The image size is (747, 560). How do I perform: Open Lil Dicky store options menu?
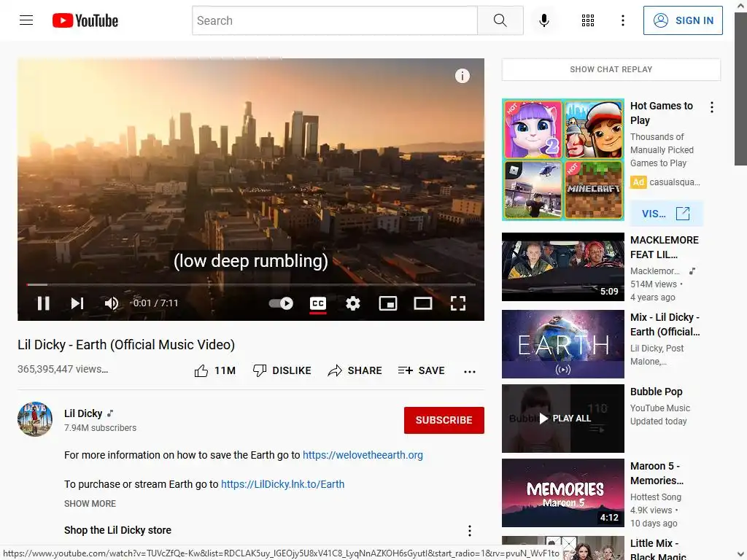click(x=470, y=531)
